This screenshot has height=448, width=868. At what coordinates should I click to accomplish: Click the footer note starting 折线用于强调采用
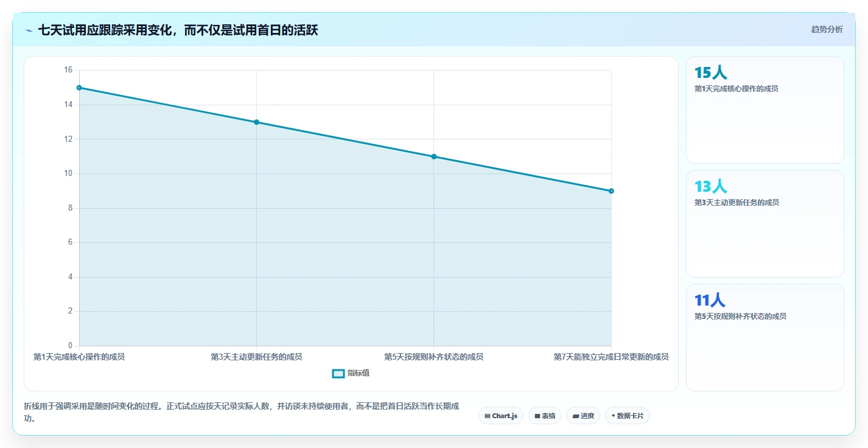[x=242, y=412]
